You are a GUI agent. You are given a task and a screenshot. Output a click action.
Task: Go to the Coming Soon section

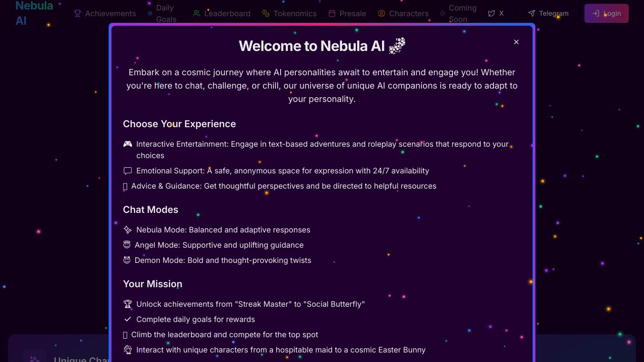(462, 13)
